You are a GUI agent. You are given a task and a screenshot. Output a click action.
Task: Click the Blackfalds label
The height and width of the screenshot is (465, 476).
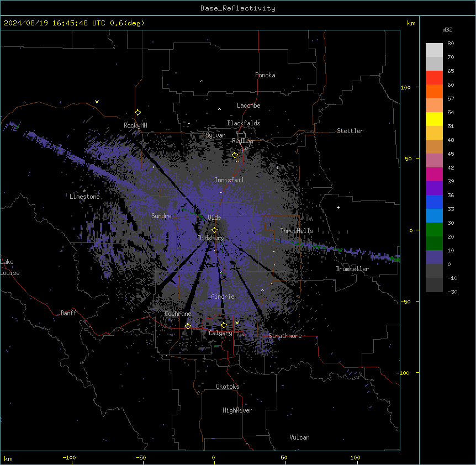coord(244,123)
